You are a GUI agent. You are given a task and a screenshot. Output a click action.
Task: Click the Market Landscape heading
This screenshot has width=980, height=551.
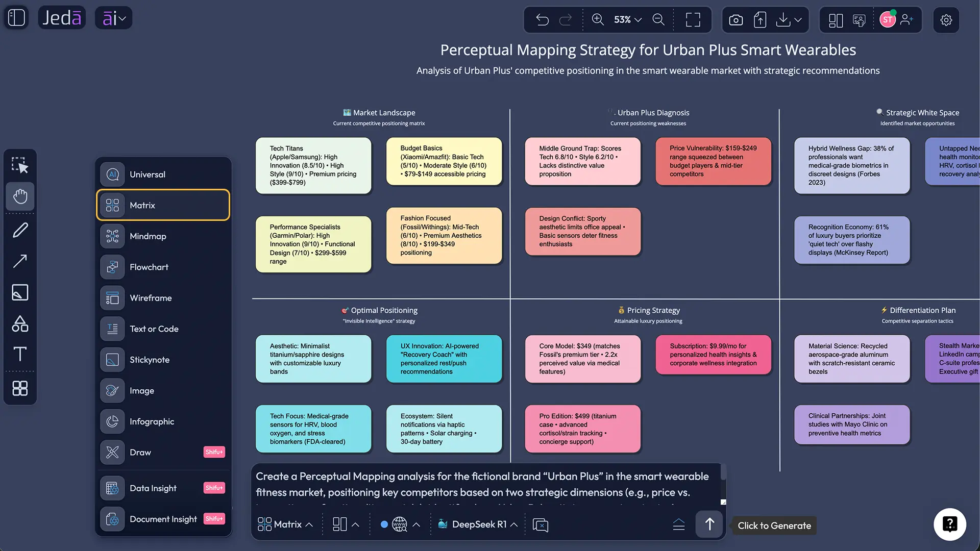[379, 113]
